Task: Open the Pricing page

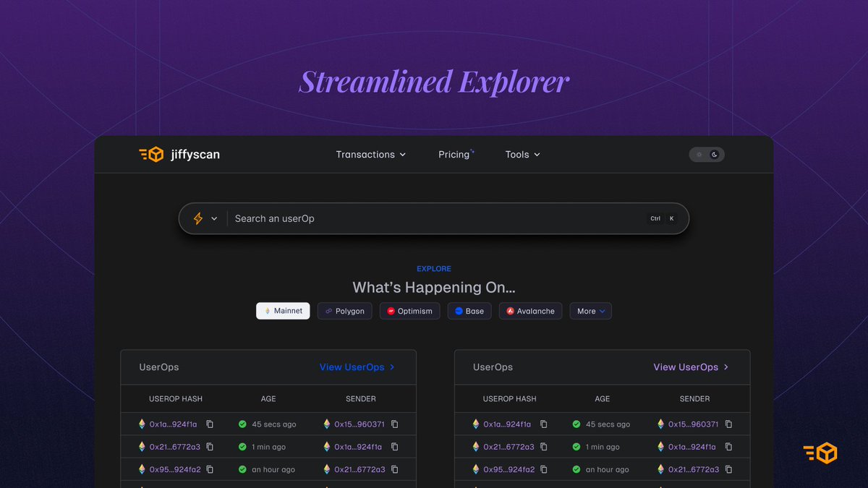Action: (456, 154)
